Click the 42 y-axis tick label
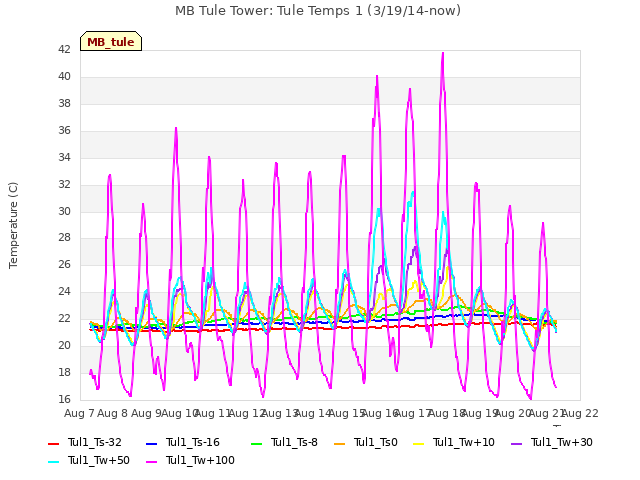The height and width of the screenshot is (480, 640). [x=64, y=50]
